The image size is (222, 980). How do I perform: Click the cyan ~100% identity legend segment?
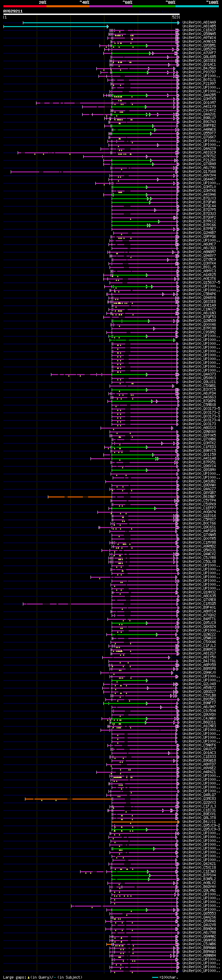point(197,6)
